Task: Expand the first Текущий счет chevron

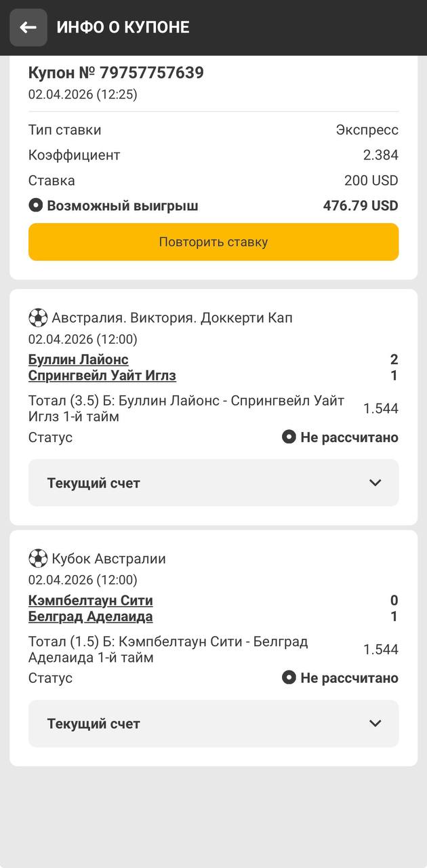Action: click(x=375, y=483)
